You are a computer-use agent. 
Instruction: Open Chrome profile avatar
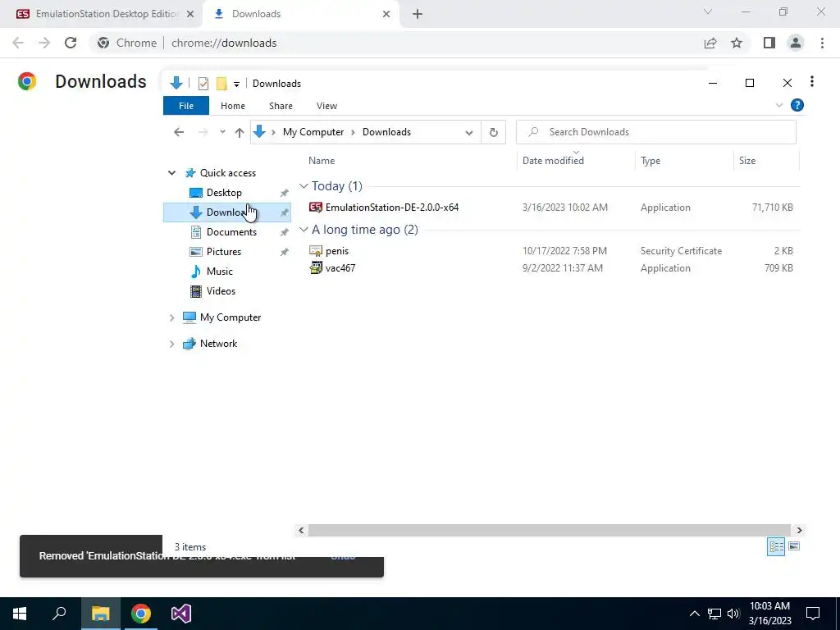tap(796, 43)
